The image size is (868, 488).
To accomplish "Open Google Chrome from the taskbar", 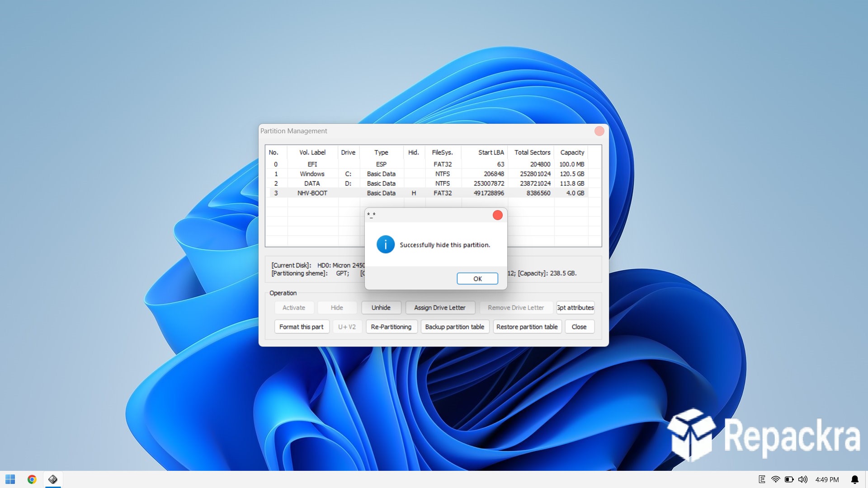I will click(32, 479).
